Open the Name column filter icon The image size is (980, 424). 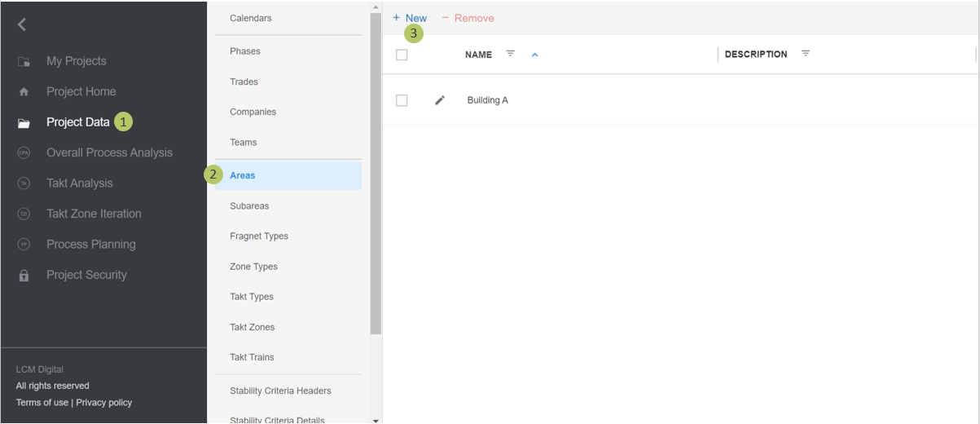click(511, 54)
